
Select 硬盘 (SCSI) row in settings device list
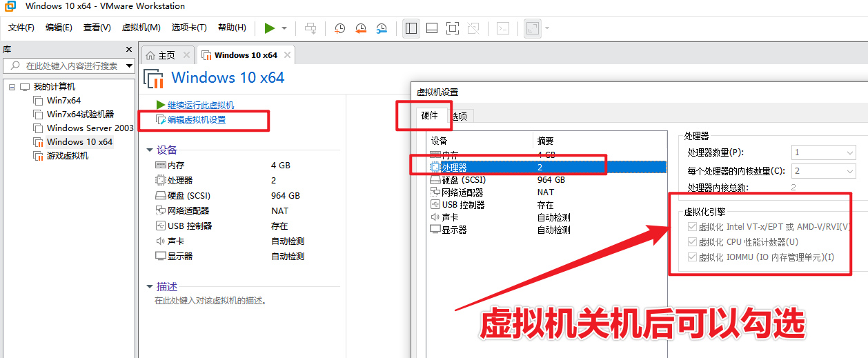[546, 180]
